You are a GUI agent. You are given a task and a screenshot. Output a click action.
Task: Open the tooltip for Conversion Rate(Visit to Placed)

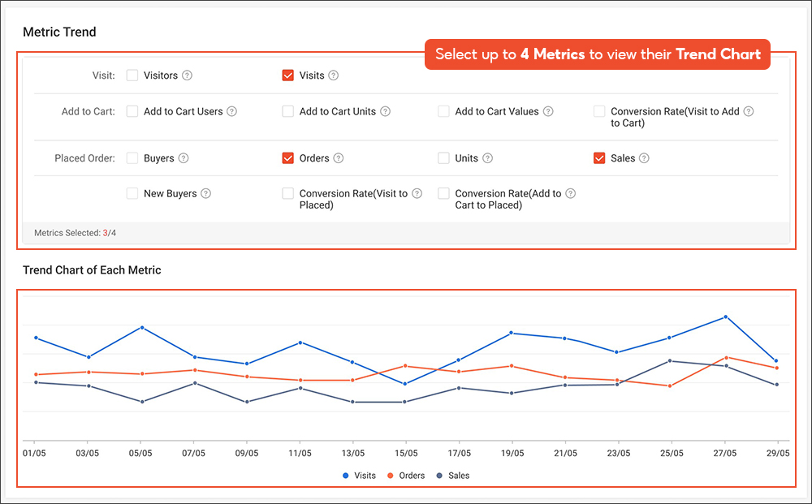(417, 193)
